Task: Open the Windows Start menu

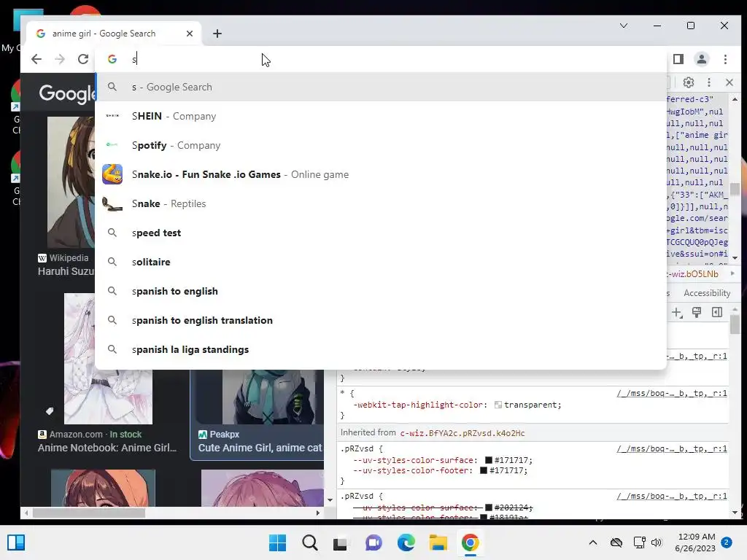Action: click(278, 542)
